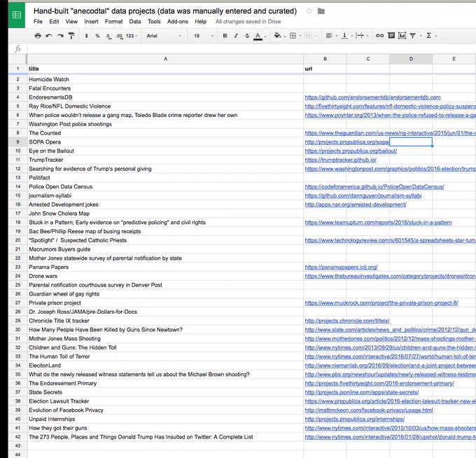Screen dimensions: 476x458
Task: Open the Help menu
Action: coord(201,22)
